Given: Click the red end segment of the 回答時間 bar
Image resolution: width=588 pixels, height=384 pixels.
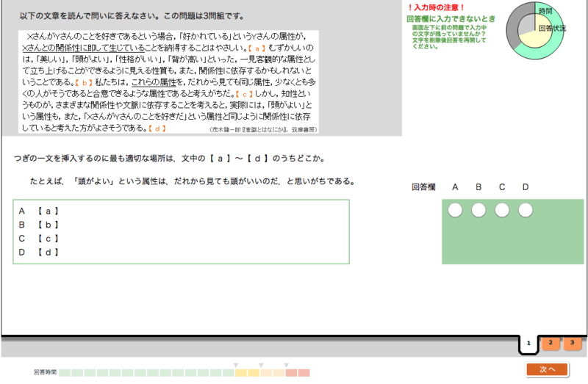Looking at the screenshot, I should (304, 373).
